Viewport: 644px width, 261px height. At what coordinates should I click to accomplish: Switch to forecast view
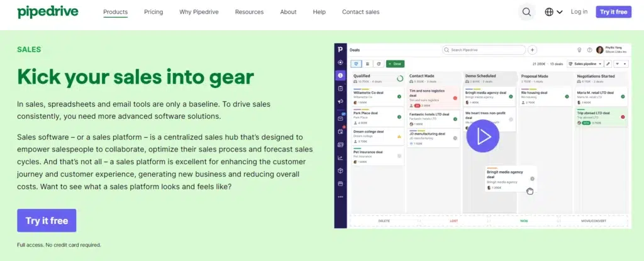coord(378,64)
